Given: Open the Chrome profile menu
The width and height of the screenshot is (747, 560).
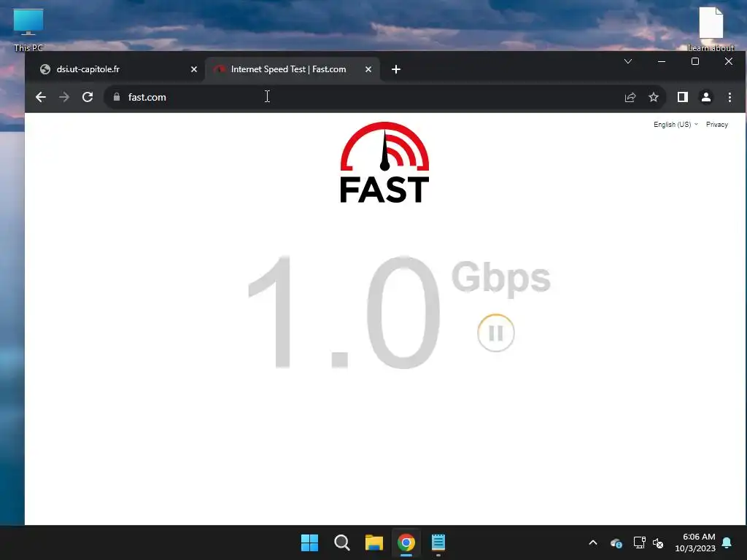Looking at the screenshot, I should pyautogui.click(x=706, y=97).
